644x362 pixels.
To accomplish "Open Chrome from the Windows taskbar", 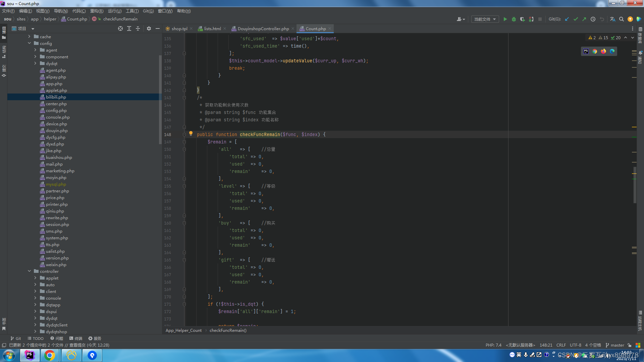I will 50,355.
